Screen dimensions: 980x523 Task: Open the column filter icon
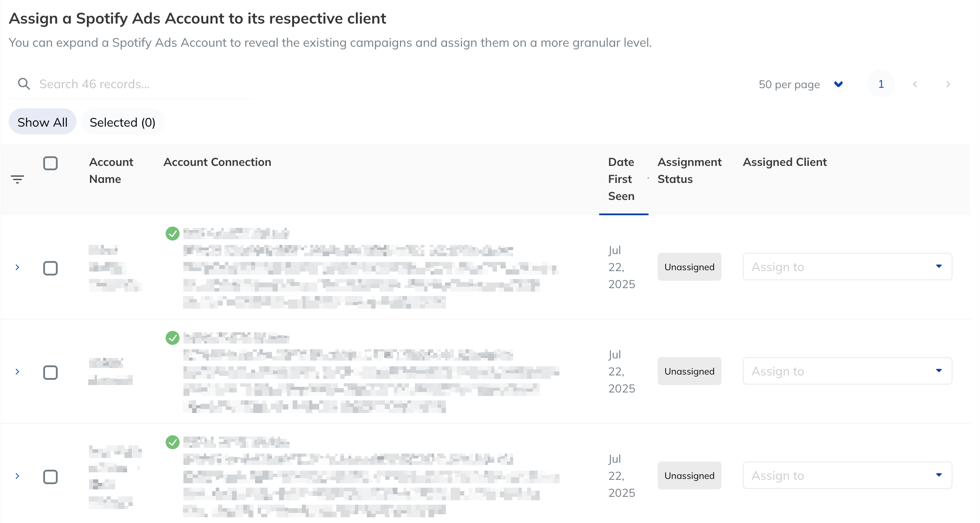click(17, 179)
